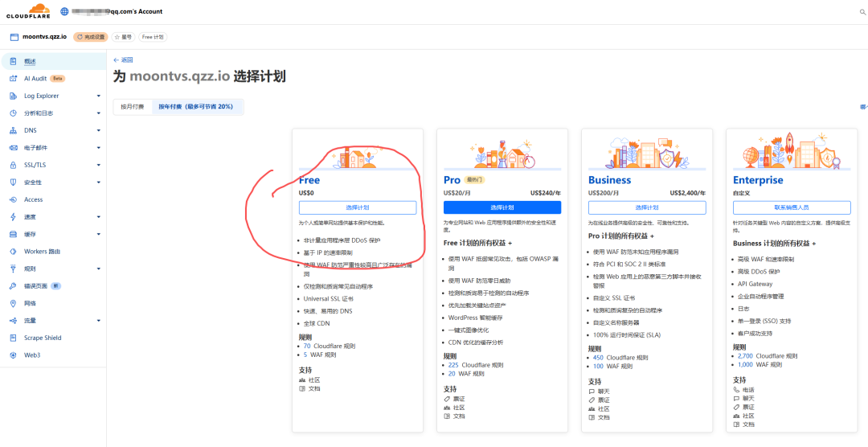This screenshot has height=447, width=868.
Task: Click the 完成设置 badge button
Action: pyautogui.click(x=91, y=37)
